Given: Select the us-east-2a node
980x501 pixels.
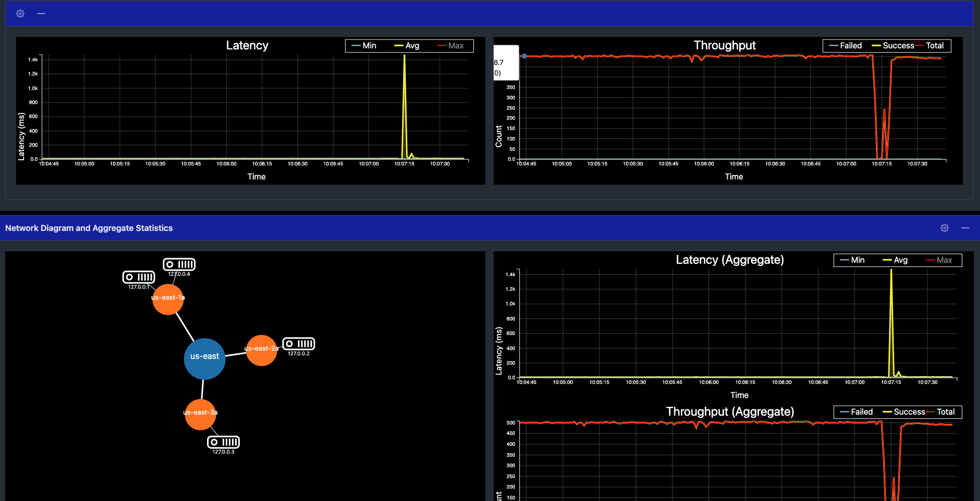Looking at the screenshot, I should pyautogui.click(x=261, y=349).
